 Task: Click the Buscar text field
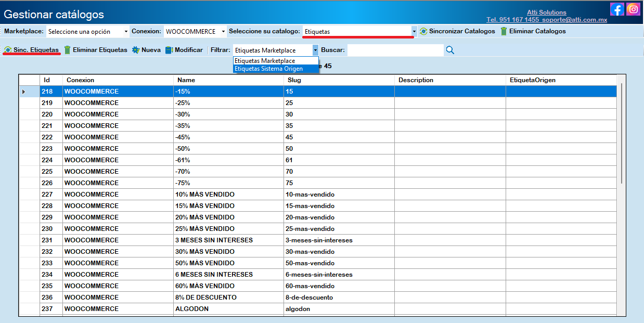[x=395, y=50]
